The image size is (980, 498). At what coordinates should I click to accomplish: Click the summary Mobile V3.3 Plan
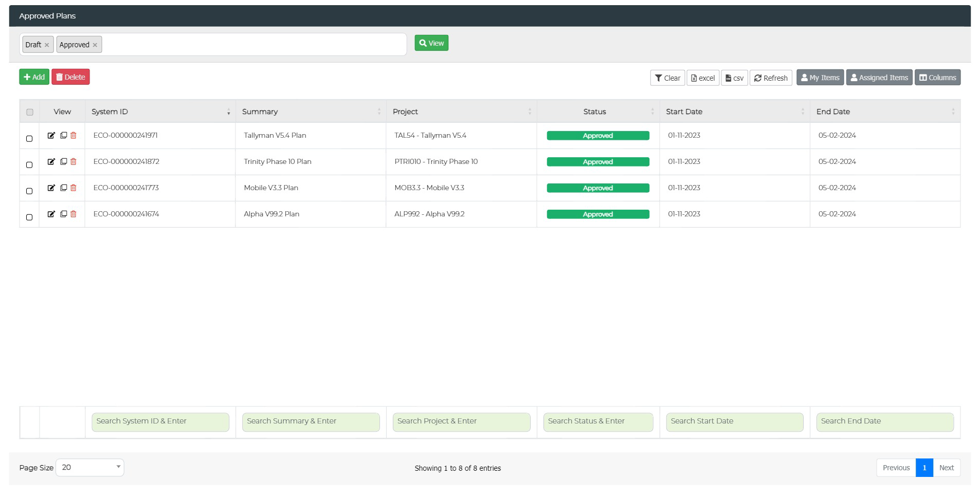[x=271, y=188]
